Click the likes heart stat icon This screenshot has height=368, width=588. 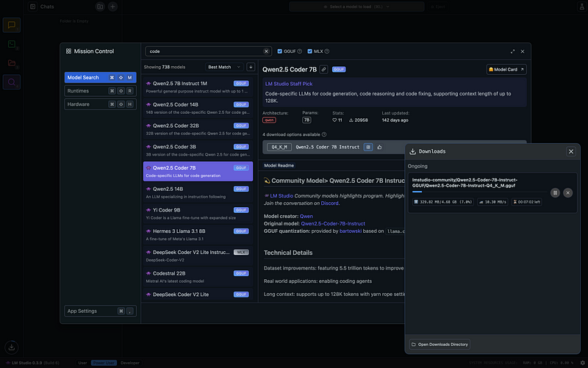point(334,120)
